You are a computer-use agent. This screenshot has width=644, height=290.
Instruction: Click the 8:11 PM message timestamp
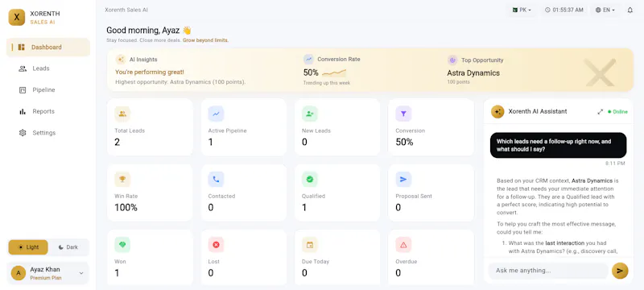coord(615,164)
